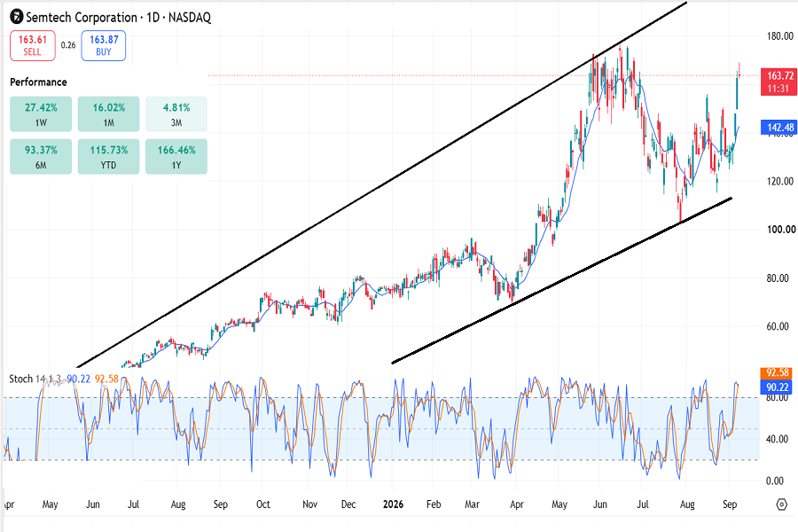This screenshot has height=532, width=798.
Task: Pick the 115.73% YTD performance cell
Action: pos(108,157)
